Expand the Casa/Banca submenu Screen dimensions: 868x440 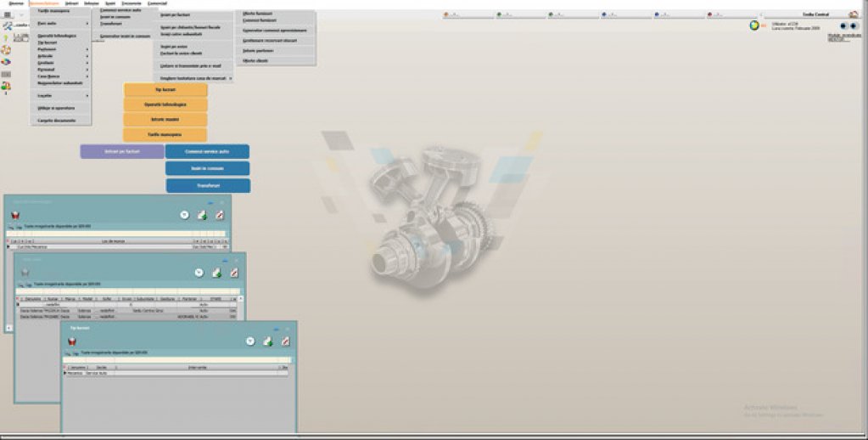[x=60, y=76]
